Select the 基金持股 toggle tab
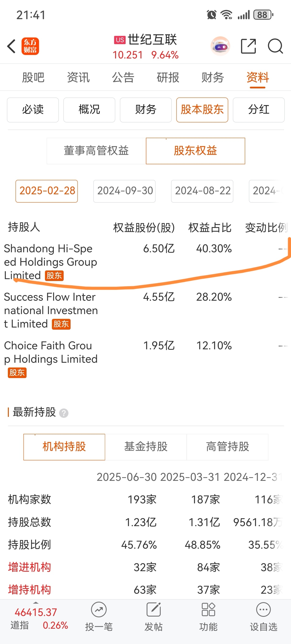The height and width of the screenshot is (644, 291). (x=146, y=447)
